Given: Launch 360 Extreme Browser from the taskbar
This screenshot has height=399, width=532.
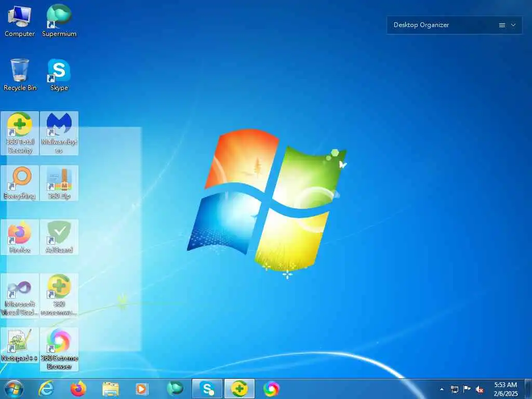Looking at the screenshot, I should pos(271,389).
